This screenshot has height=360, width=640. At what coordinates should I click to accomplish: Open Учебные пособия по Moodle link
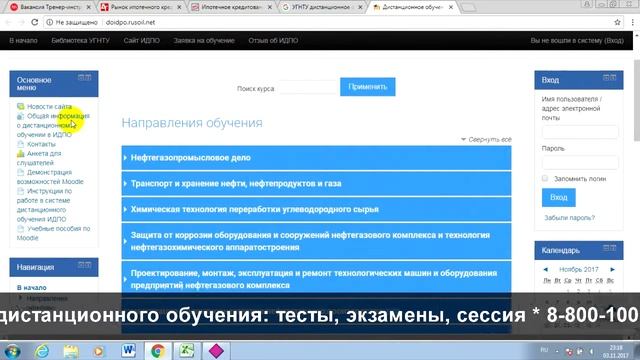click(53, 233)
